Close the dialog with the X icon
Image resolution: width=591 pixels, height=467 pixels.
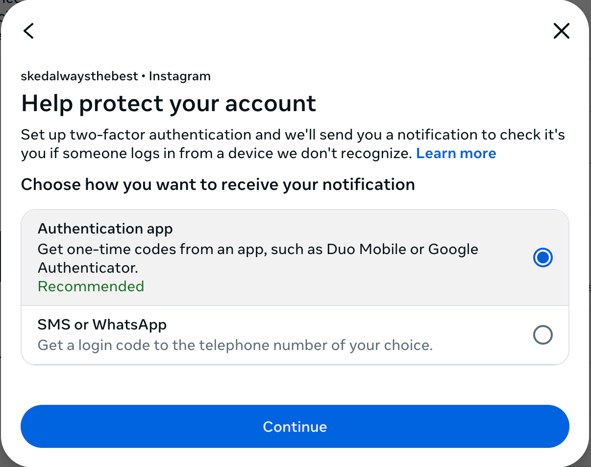[561, 31]
